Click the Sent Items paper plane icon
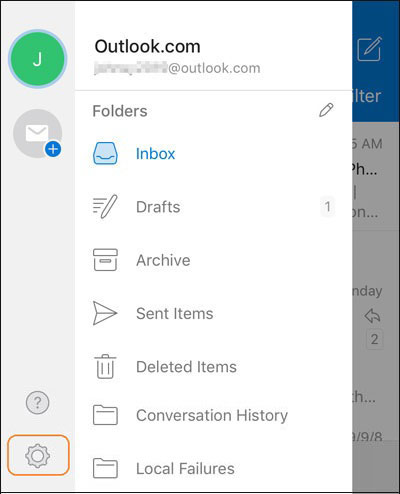 pos(105,313)
